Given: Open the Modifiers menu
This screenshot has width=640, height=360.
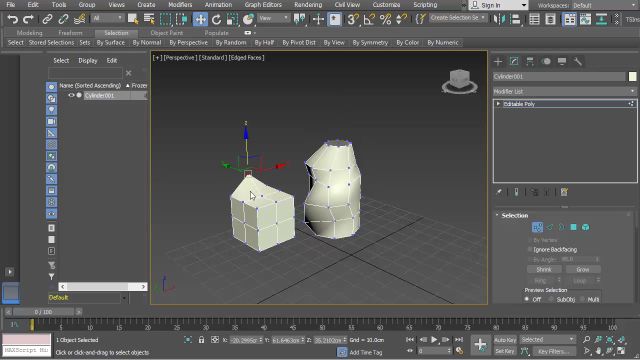Looking at the screenshot, I should (x=180, y=5).
